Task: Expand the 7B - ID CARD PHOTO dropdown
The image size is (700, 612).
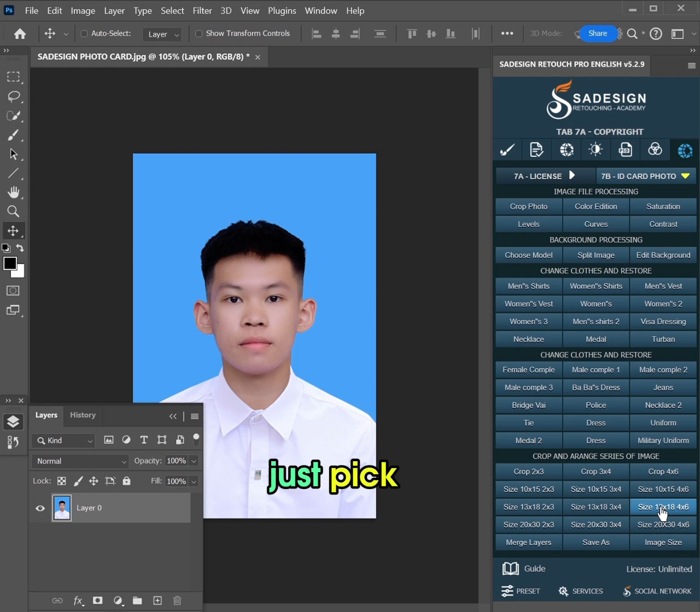Action: (645, 176)
